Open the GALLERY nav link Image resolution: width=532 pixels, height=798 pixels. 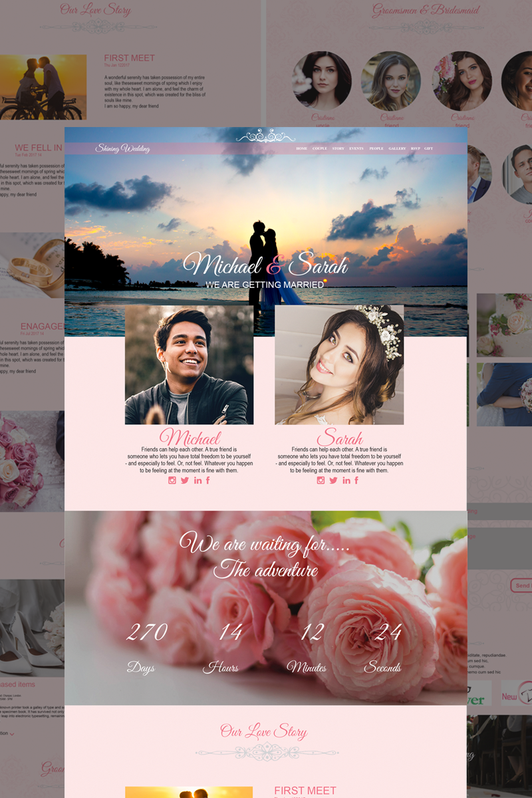[397, 148]
